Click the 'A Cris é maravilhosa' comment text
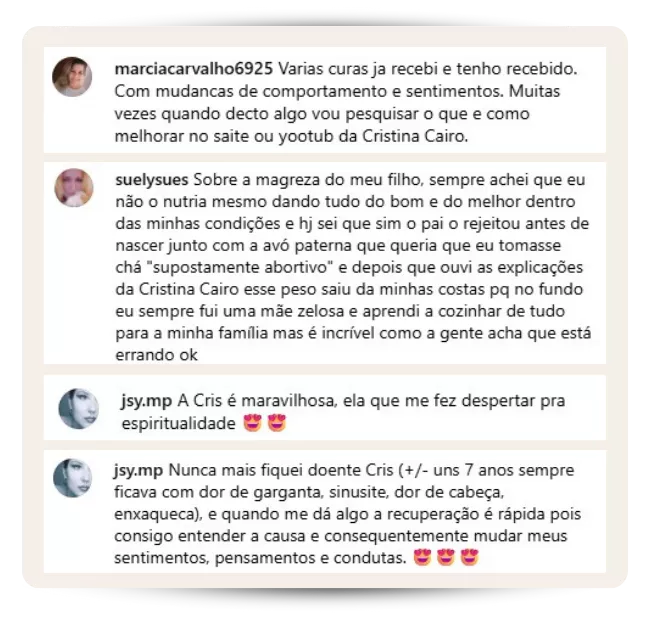Viewport: 650px width, 620px height. pos(343,412)
